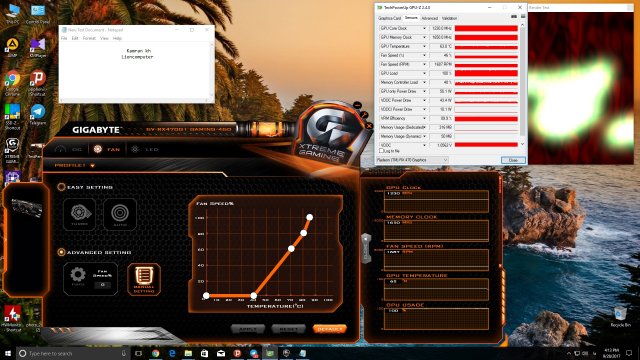Click the side Close tab of monitor panel
Image resolution: width=640 pixels, height=360 pixels.
point(366,248)
